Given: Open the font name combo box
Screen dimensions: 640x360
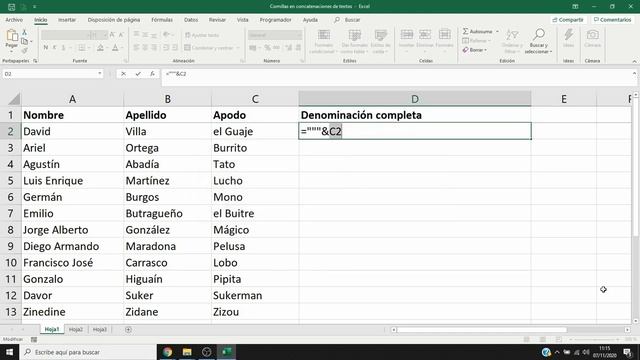Looking at the screenshot, I should point(65,35).
